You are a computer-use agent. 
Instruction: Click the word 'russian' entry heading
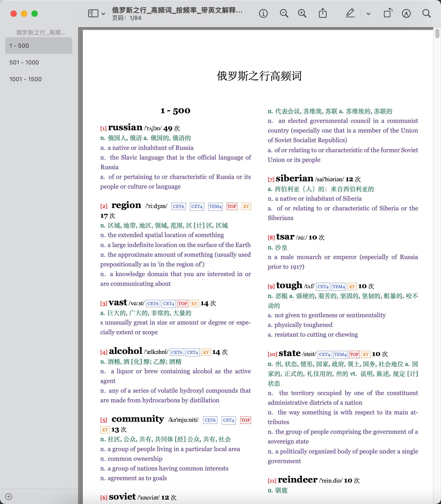[x=125, y=127]
